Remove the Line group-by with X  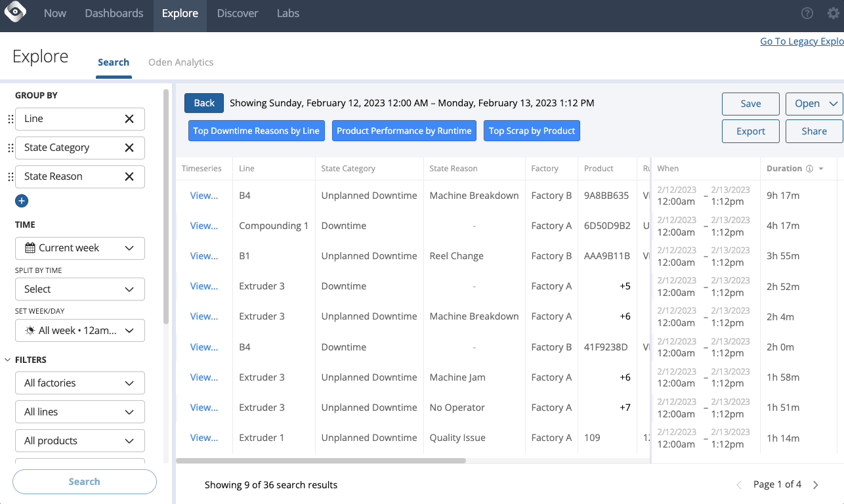[x=129, y=119]
